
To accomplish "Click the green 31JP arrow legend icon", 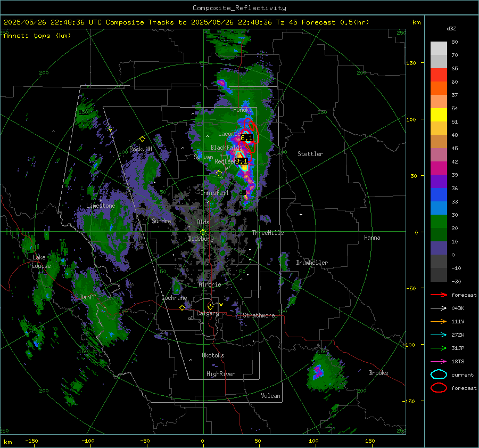I will (439, 348).
